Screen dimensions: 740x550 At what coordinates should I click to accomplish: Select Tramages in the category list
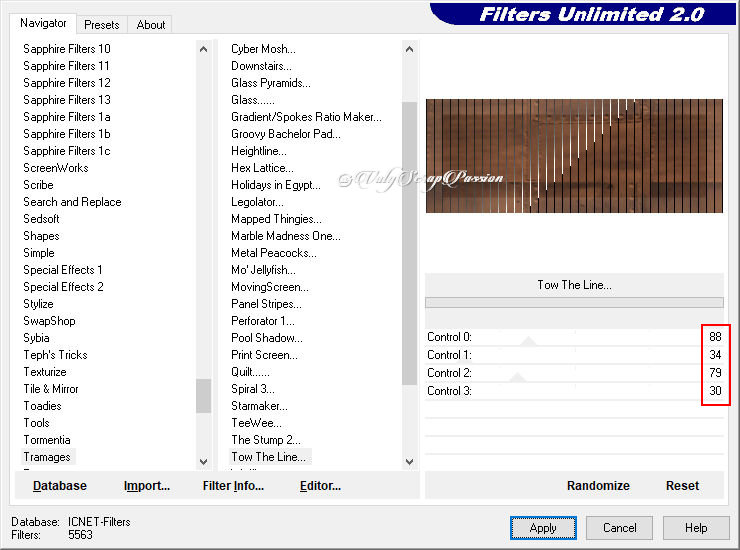click(x=47, y=457)
